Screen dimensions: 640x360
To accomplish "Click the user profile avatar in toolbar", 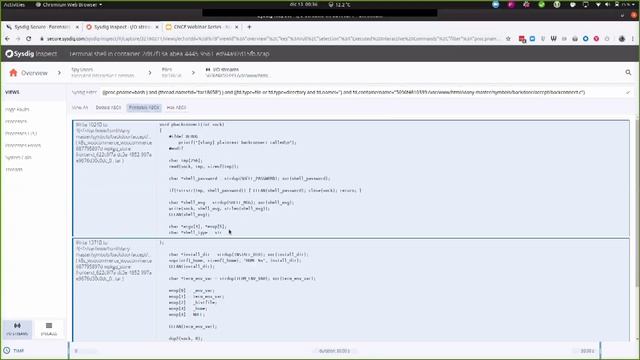I will [622, 39].
